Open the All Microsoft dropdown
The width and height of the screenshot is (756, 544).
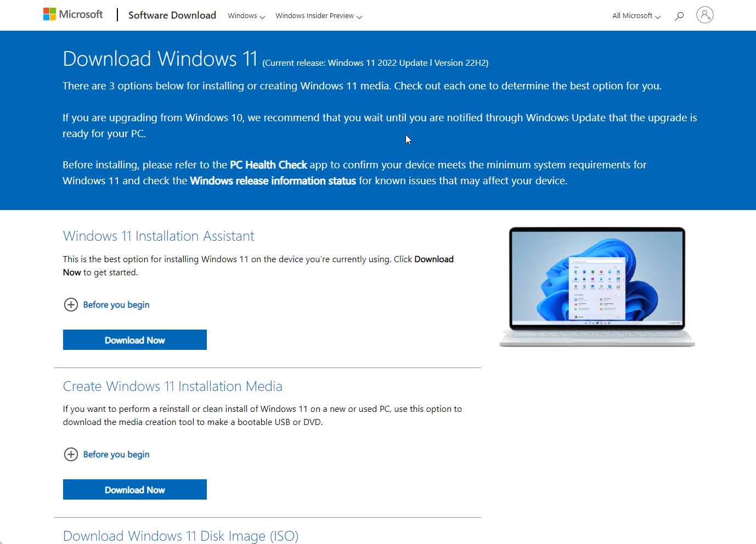point(636,16)
